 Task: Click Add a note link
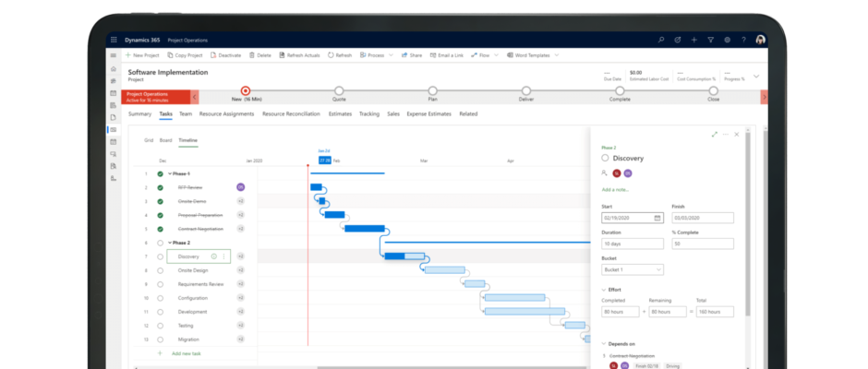[616, 190]
